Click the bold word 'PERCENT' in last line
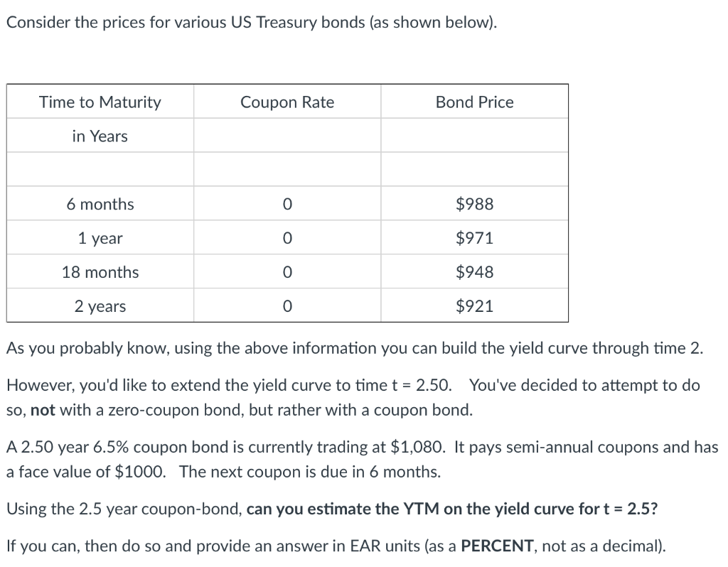Screen dimensions: 728x567 tap(497, 546)
